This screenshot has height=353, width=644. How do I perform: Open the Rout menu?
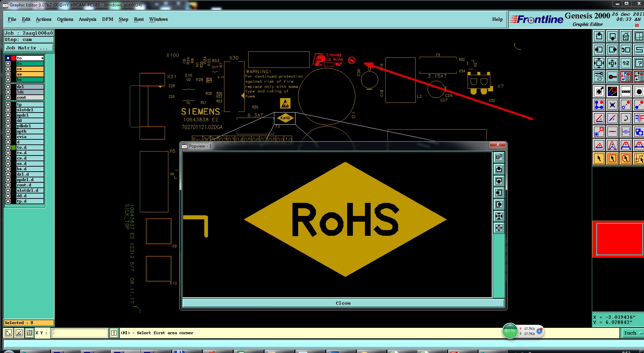point(139,19)
